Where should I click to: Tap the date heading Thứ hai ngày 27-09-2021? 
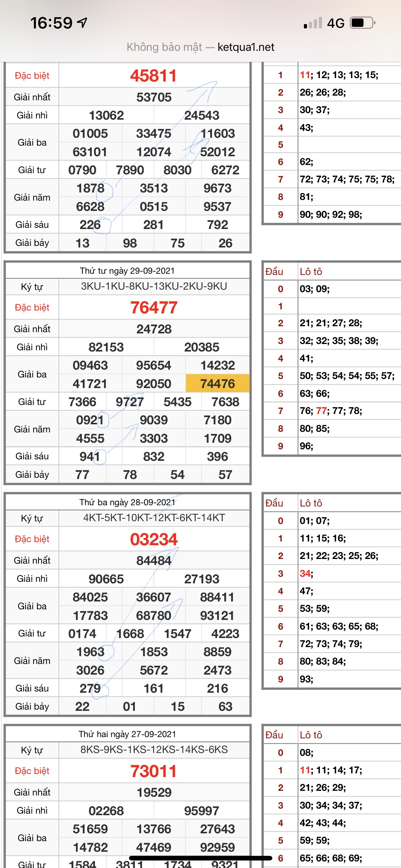127,734
